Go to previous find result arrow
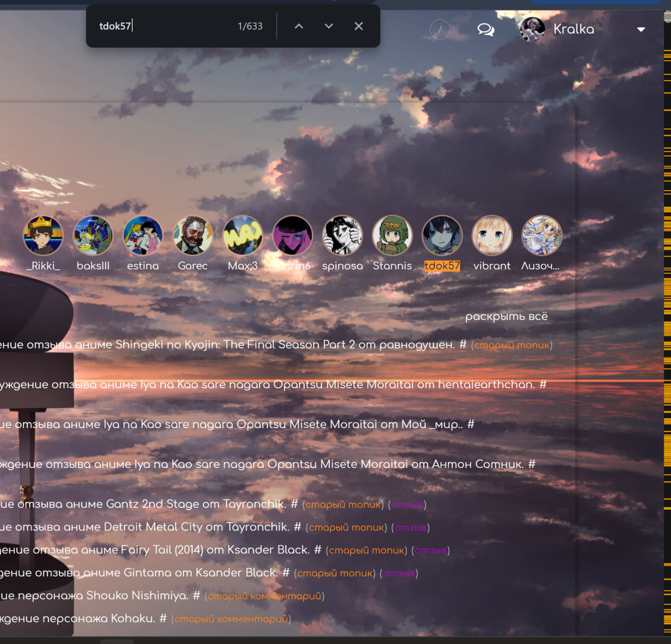This screenshot has width=671, height=644. [x=299, y=26]
